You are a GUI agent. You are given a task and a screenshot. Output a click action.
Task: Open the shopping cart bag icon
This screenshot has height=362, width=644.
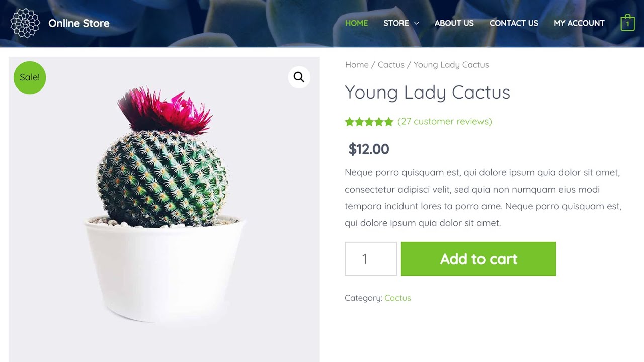[627, 23]
